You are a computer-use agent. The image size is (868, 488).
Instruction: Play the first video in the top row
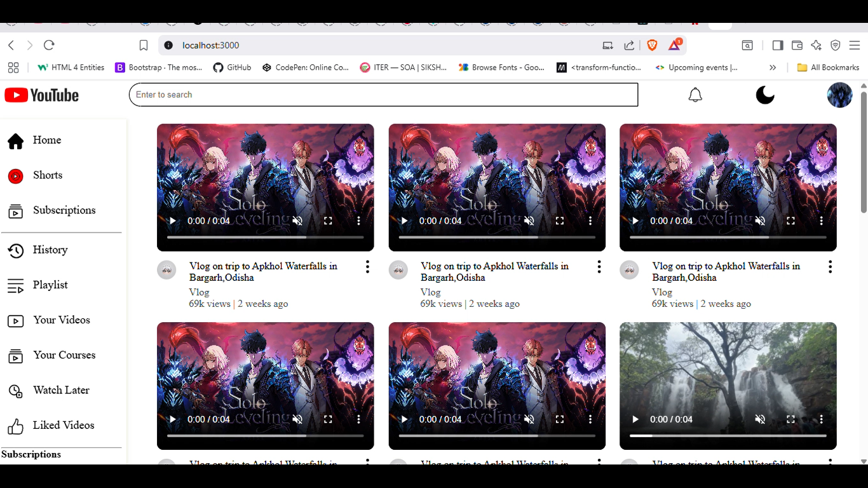point(172,221)
